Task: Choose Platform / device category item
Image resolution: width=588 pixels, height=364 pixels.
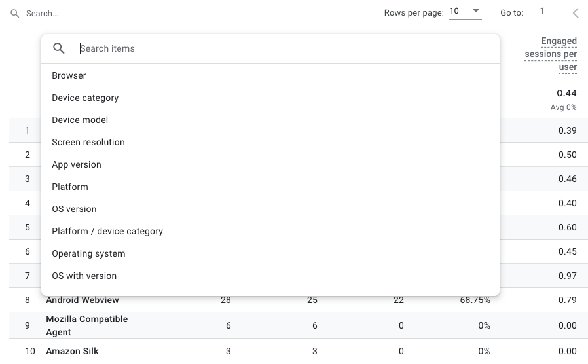Action: [107, 231]
